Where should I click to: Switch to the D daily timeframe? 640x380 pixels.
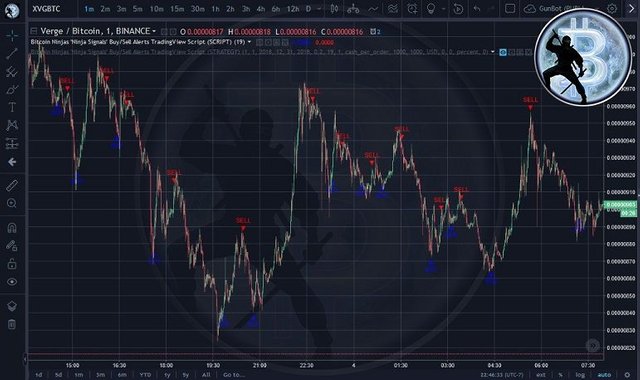coord(308,9)
